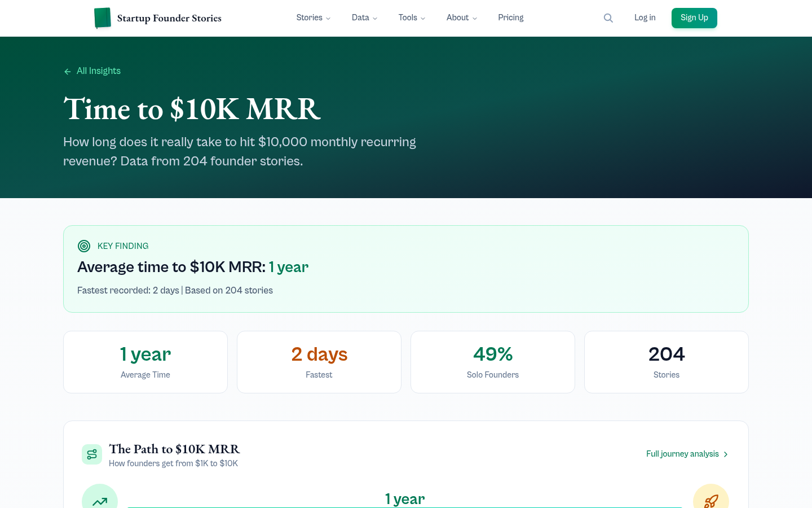Select the 49% Solo Founders stat card
Viewport: 812px width, 508px height.
pos(492,361)
